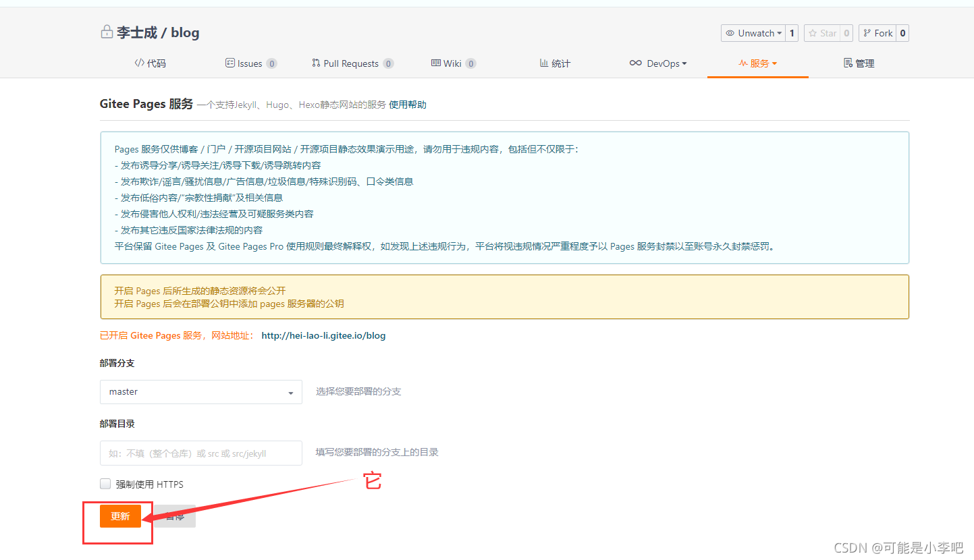The width and height of the screenshot is (974, 560).
Task: Click the Wiki count badge 0
Action: (x=470, y=63)
